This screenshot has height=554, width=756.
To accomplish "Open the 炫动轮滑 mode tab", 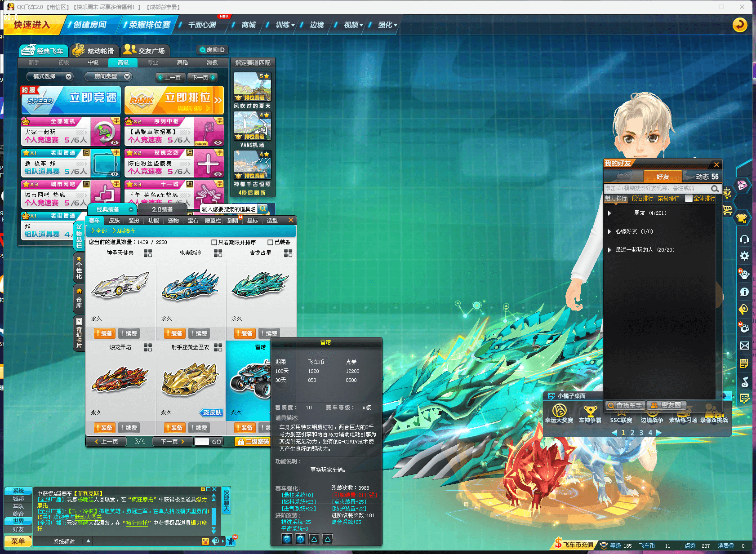I will (94, 50).
